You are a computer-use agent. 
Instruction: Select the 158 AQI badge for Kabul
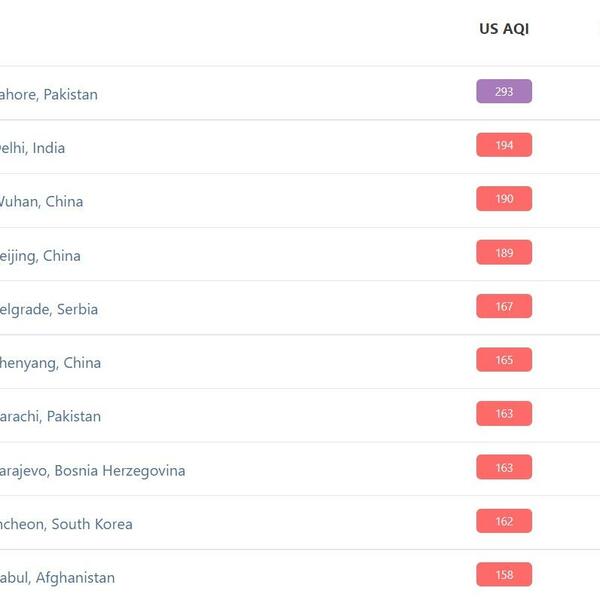tap(504, 575)
